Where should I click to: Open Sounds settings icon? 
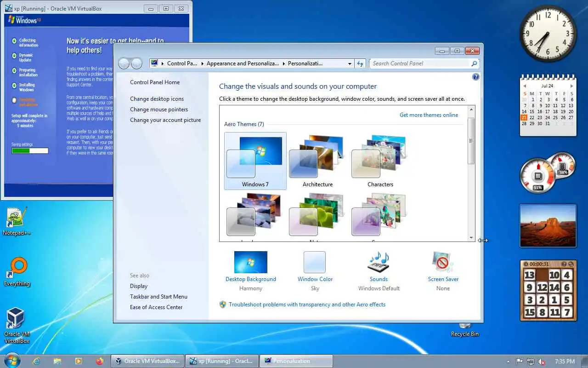(379, 262)
